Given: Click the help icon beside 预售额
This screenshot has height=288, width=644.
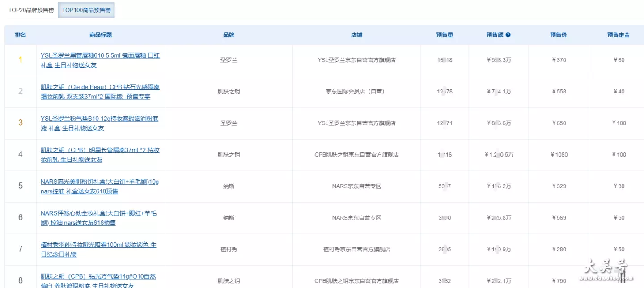Looking at the screenshot, I should pos(508,35).
